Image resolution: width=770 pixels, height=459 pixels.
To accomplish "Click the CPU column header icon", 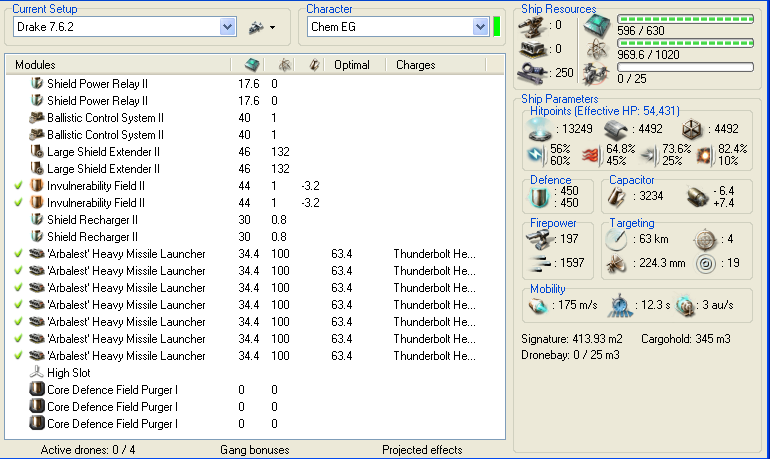I will point(251,65).
